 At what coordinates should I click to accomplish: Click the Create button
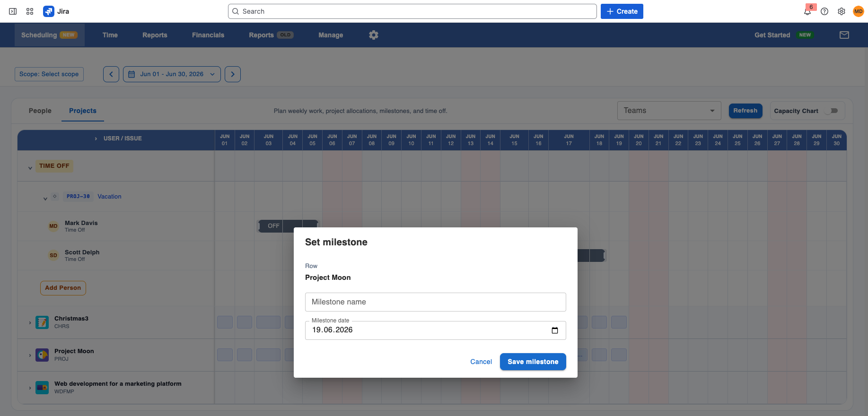point(622,11)
